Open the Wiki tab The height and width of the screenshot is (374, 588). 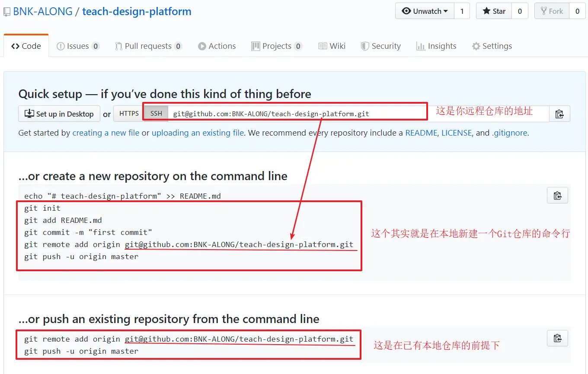(332, 46)
